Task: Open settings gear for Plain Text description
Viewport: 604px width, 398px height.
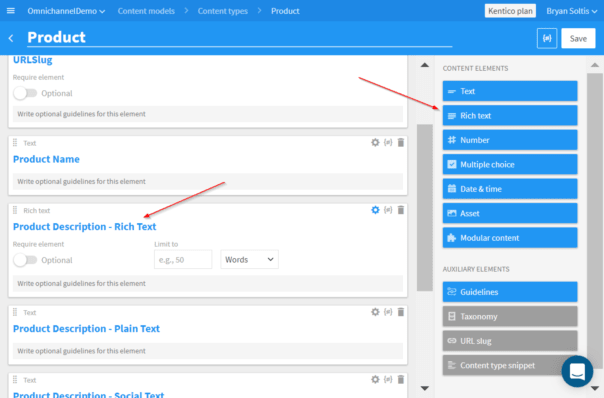Action: click(x=375, y=312)
